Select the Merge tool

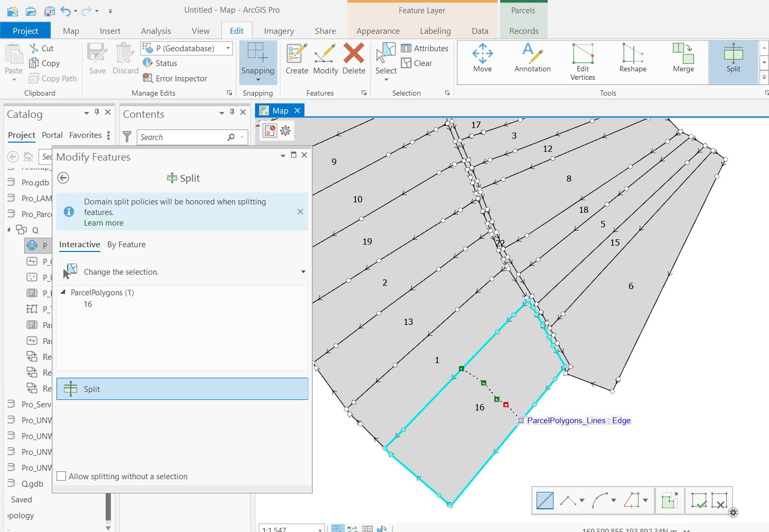pyautogui.click(x=683, y=58)
